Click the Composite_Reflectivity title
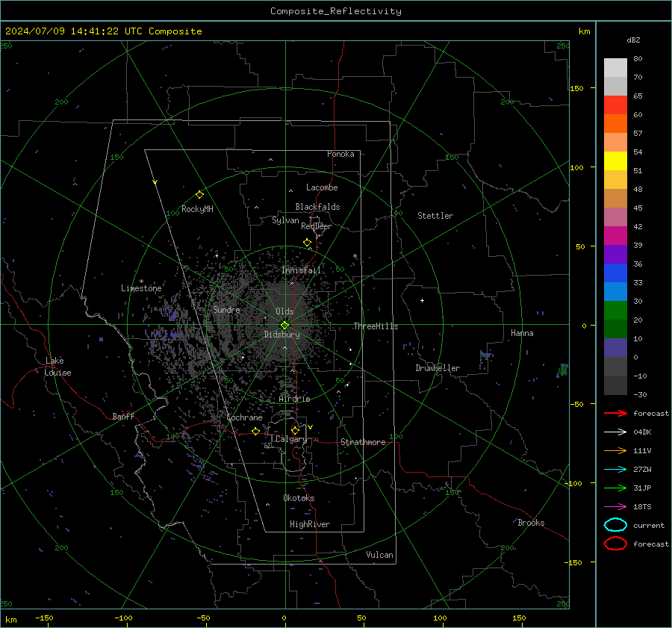Screen dimensions: 672x628 [336, 11]
